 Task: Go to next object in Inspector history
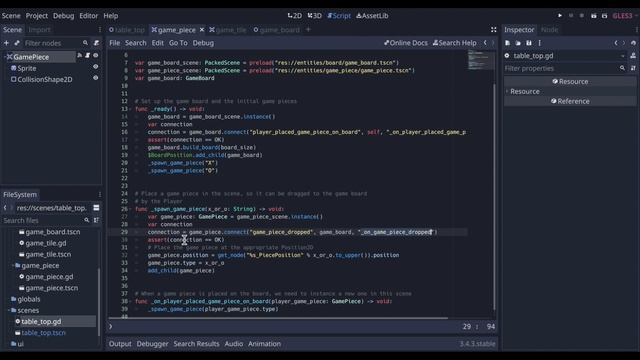click(624, 43)
